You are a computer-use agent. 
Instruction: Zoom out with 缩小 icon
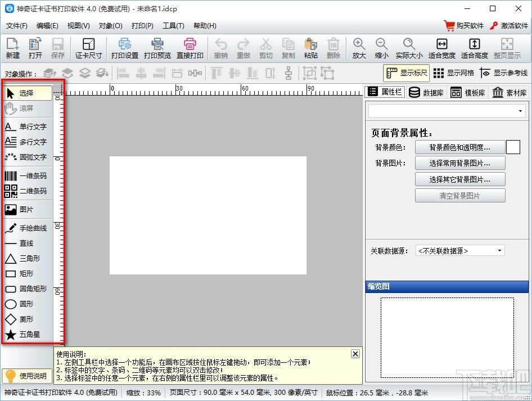click(381, 48)
